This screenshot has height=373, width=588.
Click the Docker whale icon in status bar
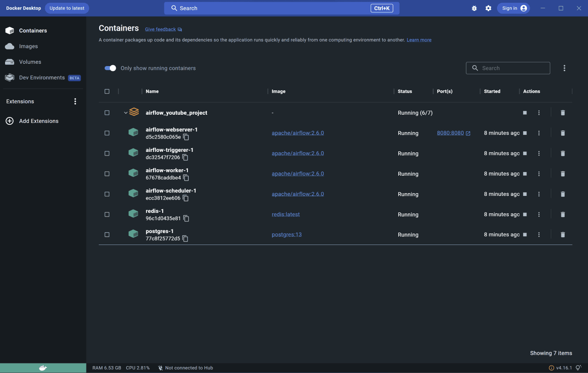tap(43, 368)
